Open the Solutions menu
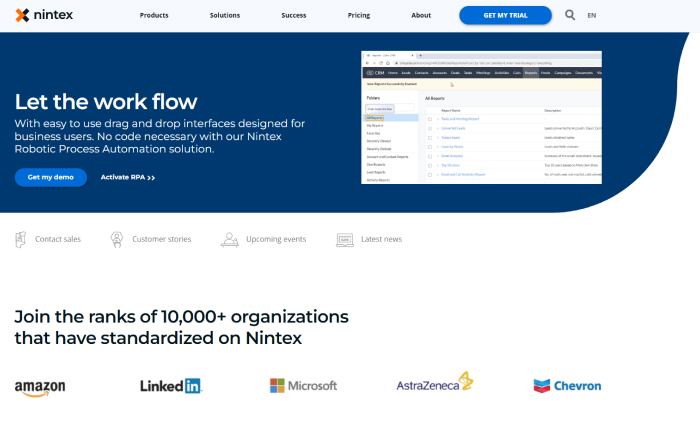The image size is (700, 423). [x=225, y=15]
